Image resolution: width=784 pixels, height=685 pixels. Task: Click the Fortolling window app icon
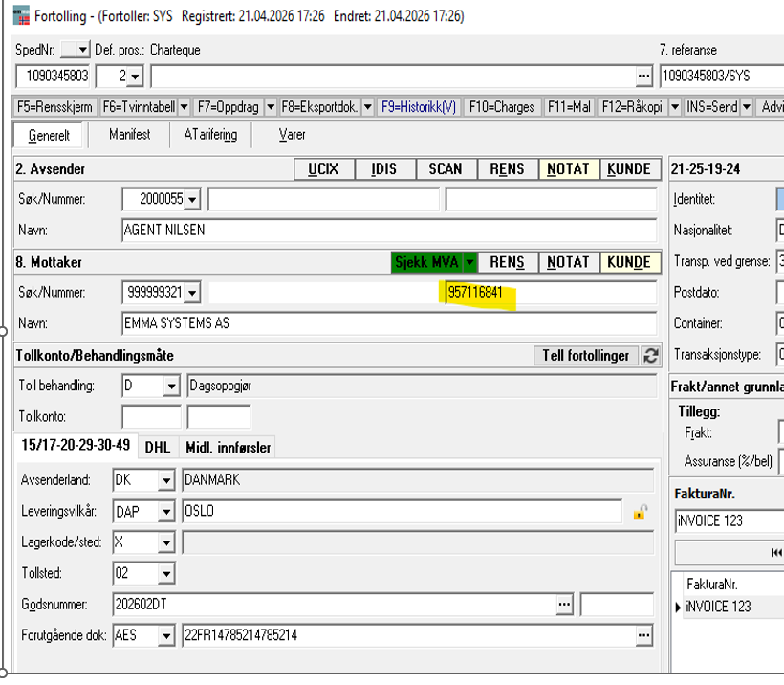click(20, 16)
